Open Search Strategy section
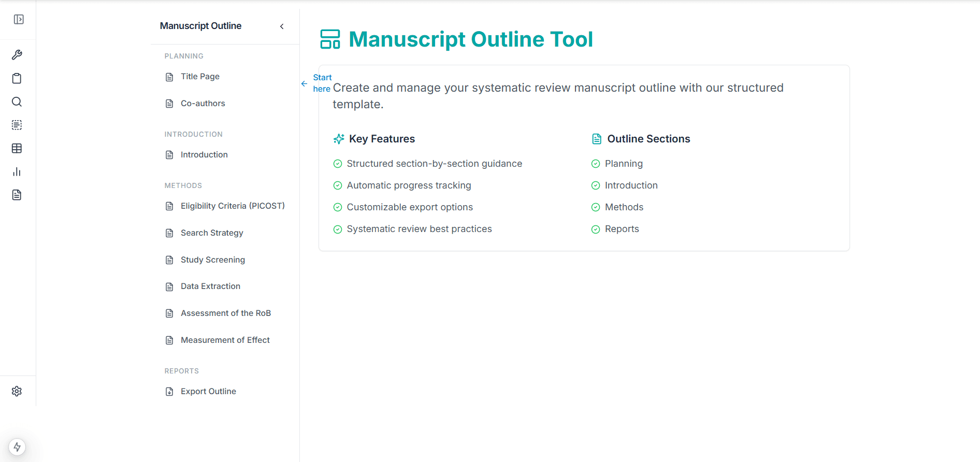This screenshot has width=980, height=462. point(211,233)
